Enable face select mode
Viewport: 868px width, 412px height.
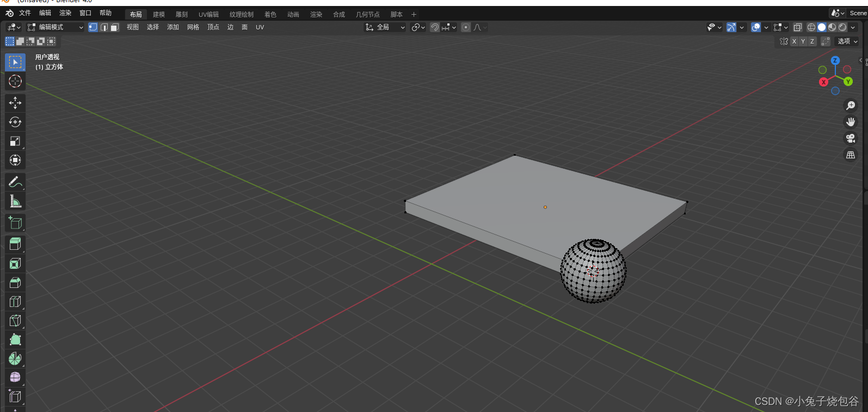click(x=115, y=27)
